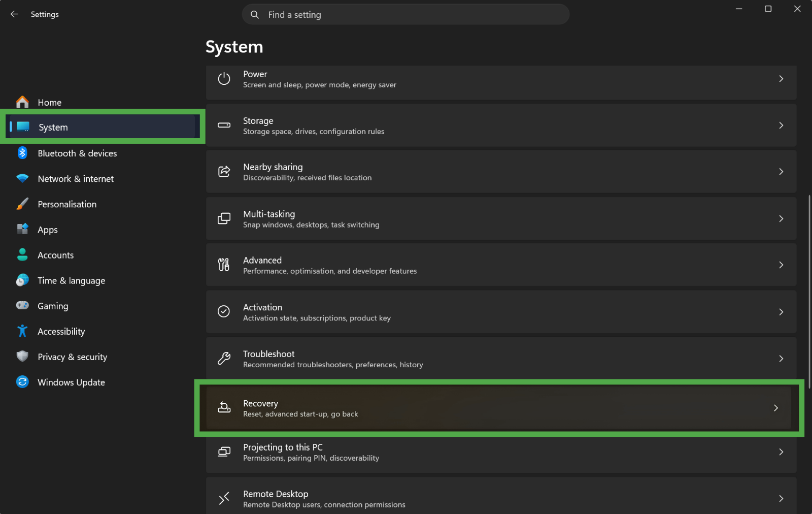The height and width of the screenshot is (514, 812).
Task: Click the vertical scrollbar thumb
Action: tap(809, 291)
